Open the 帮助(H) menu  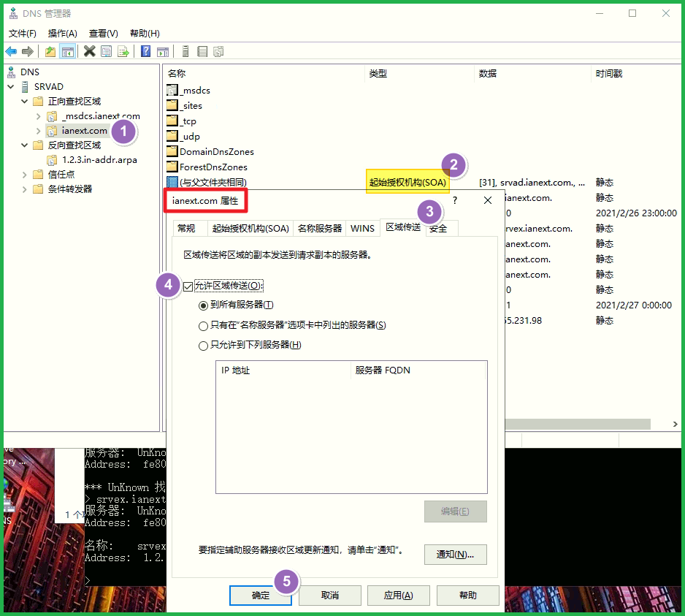(x=145, y=33)
